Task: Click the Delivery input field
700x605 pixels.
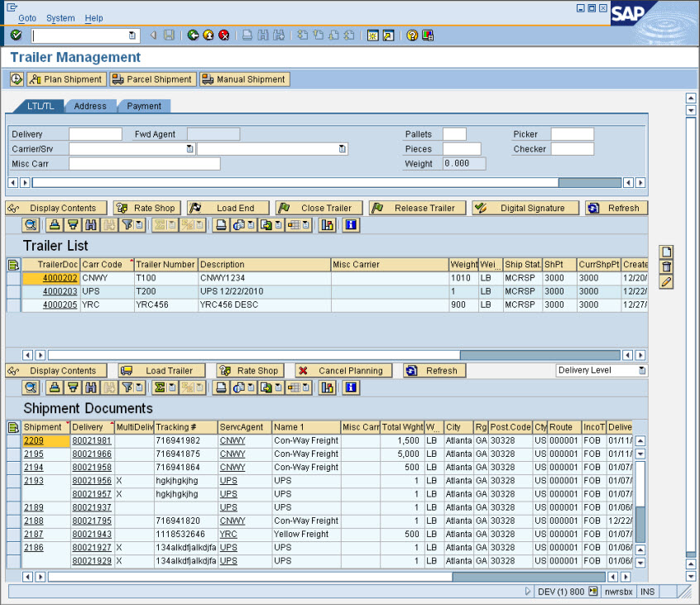Action: coord(95,134)
